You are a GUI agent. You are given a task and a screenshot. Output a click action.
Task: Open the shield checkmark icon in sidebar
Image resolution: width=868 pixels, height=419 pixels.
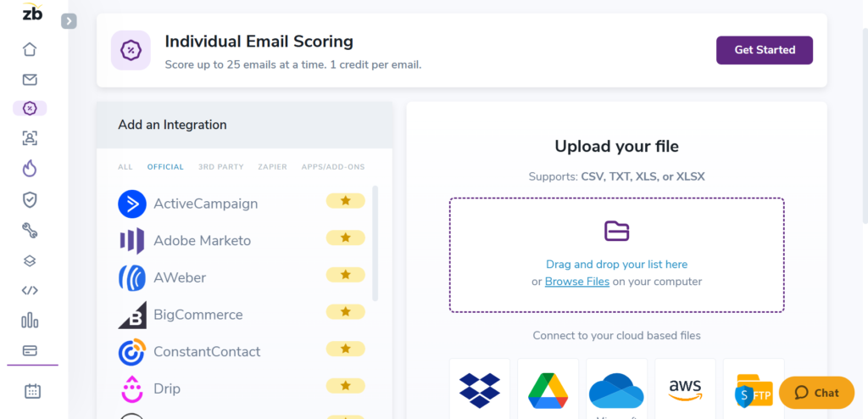[30, 199]
